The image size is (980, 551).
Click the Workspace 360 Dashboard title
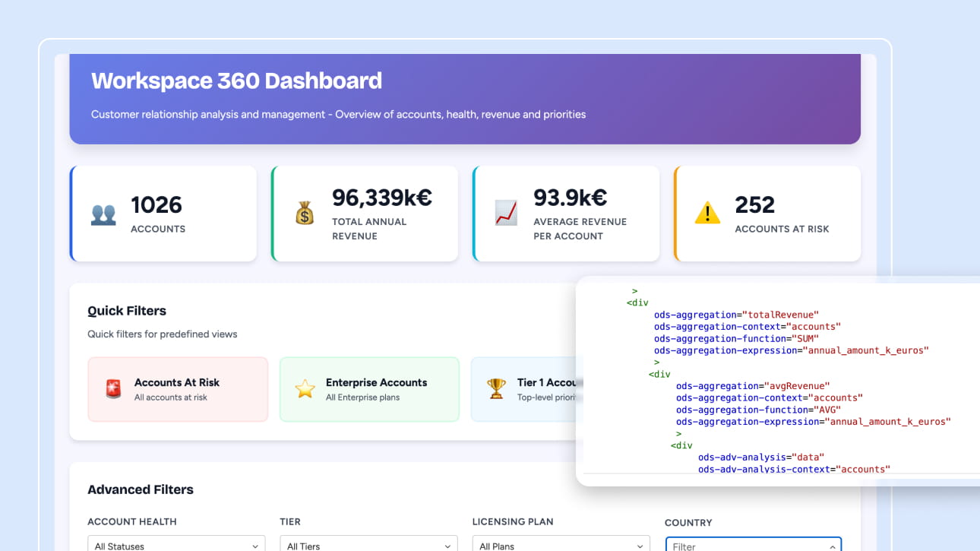click(x=236, y=81)
